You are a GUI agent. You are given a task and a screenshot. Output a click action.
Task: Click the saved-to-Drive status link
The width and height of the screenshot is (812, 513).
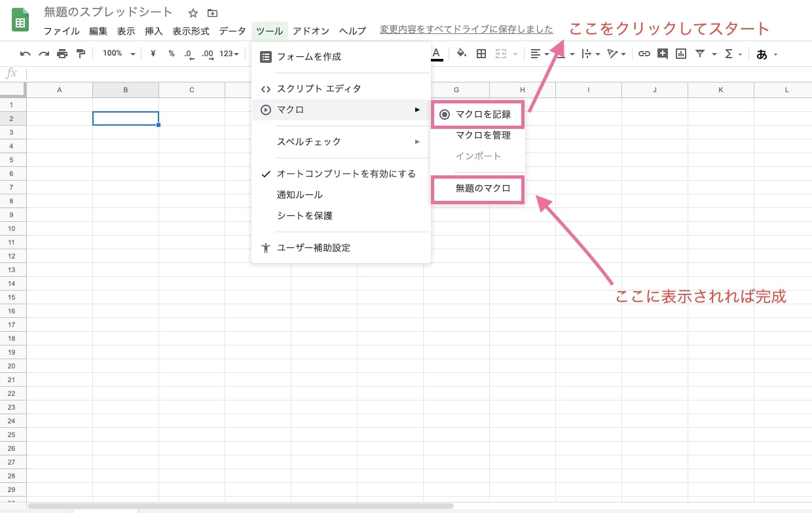[466, 29]
